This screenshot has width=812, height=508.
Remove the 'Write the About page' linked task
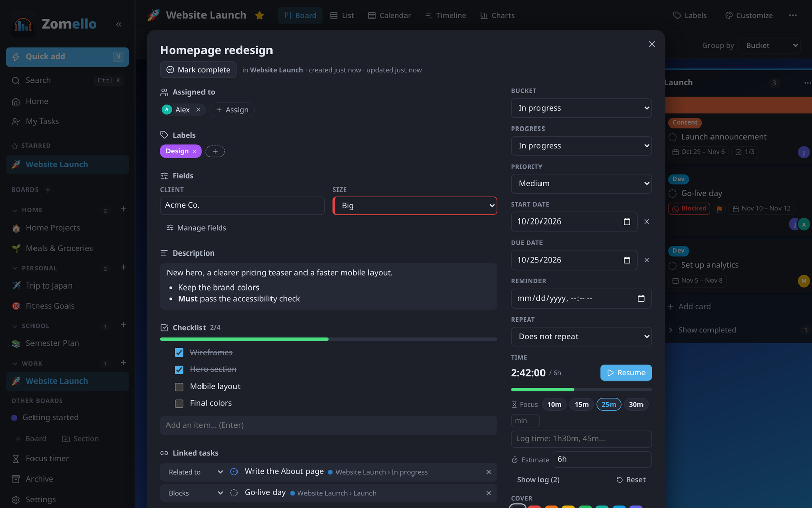coord(488,472)
